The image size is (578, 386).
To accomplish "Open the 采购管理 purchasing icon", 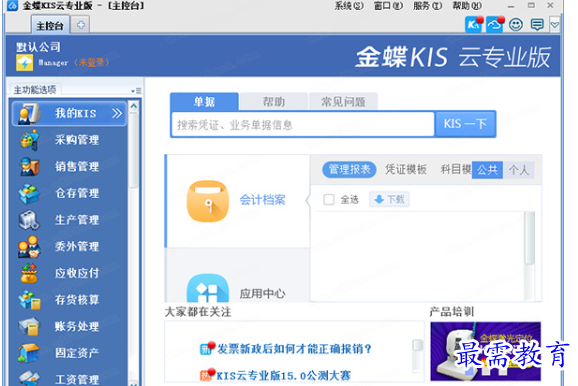I will 29,140.
